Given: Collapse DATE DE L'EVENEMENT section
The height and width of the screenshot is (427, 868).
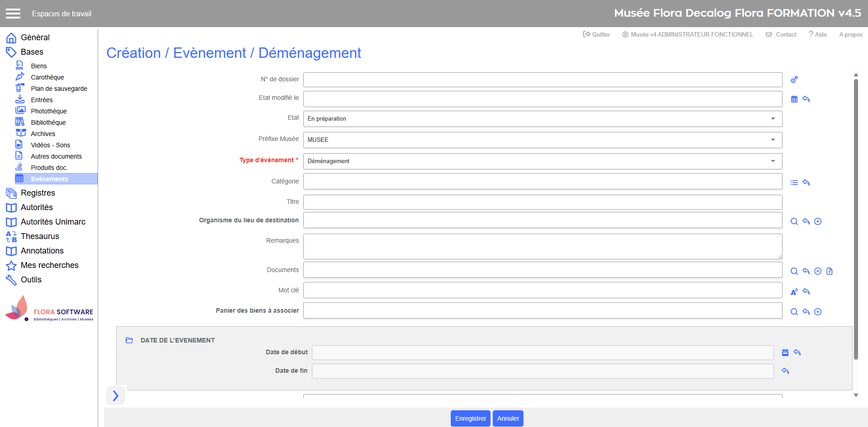Looking at the screenshot, I should (x=129, y=340).
